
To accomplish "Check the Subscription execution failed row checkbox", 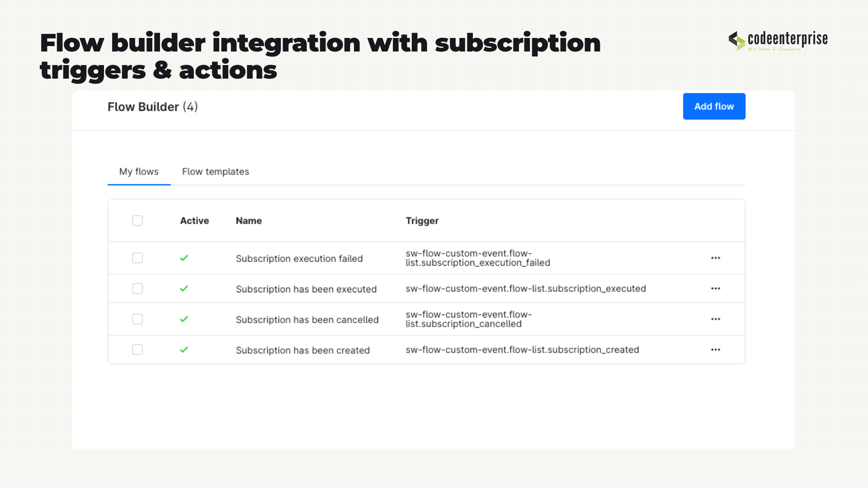I will tap(137, 258).
